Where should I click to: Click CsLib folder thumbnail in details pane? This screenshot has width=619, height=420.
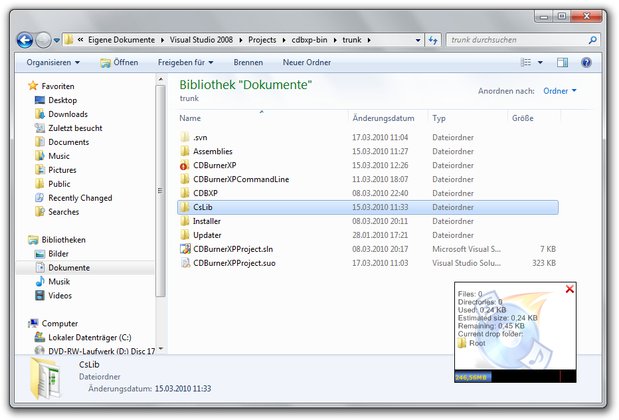click(45, 377)
